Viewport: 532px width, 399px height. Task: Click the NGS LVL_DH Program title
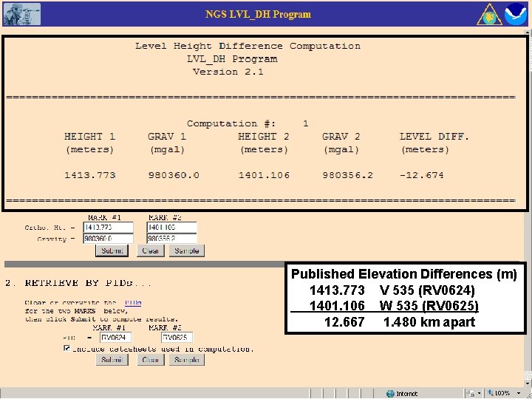[258, 14]
